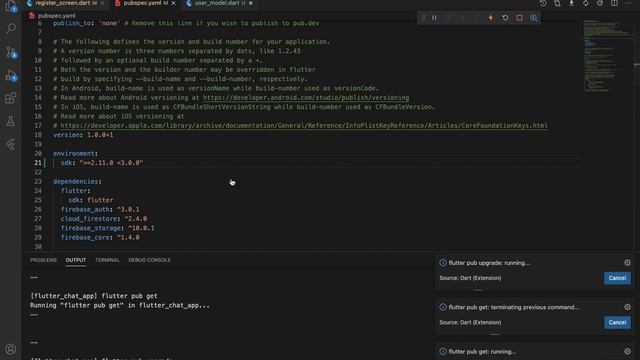The width and height of the screenshot is (640, 360).
Task: Click the environment: key on line 20
Action: [x=76, y=153]
